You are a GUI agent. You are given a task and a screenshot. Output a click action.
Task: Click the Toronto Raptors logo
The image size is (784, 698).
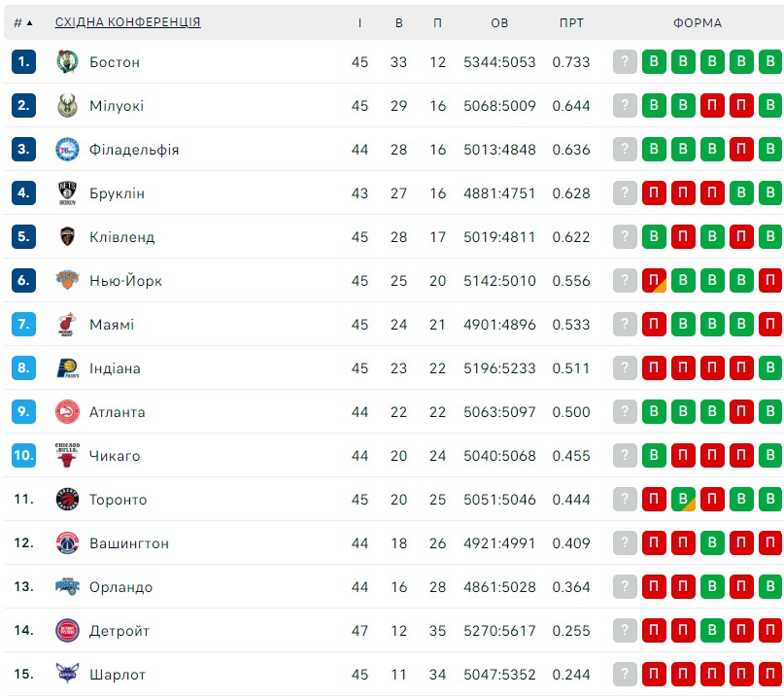point(67,499)
